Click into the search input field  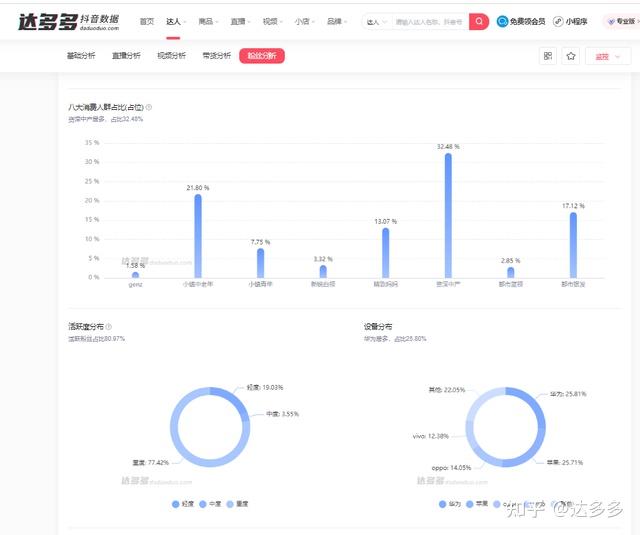[429, 22]
